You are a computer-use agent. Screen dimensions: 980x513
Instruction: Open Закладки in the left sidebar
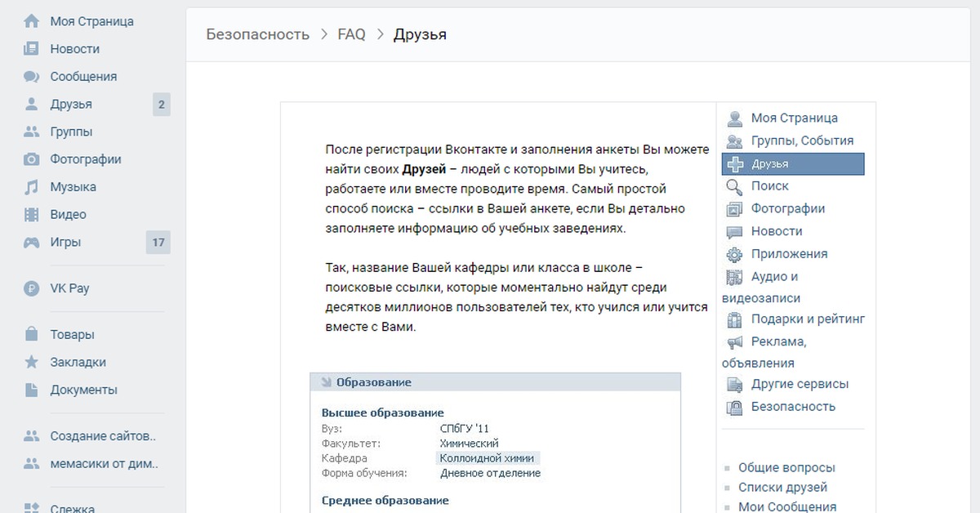(x=78, y=362)
